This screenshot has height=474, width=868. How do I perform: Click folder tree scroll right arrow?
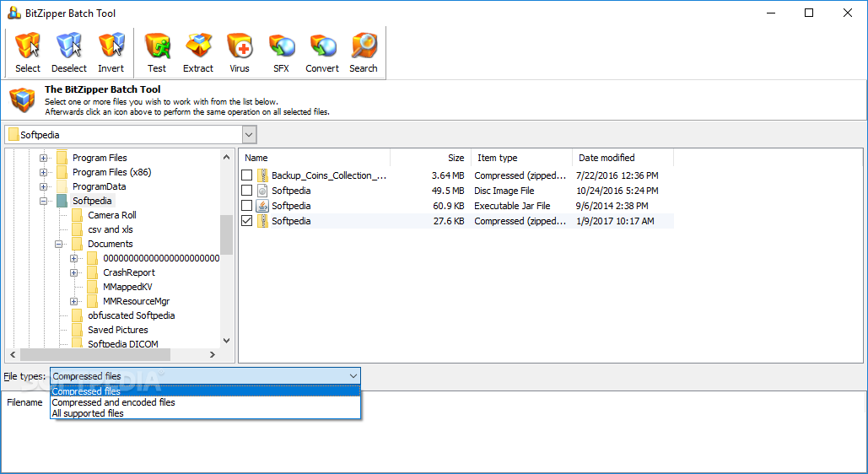click(213, 354)
